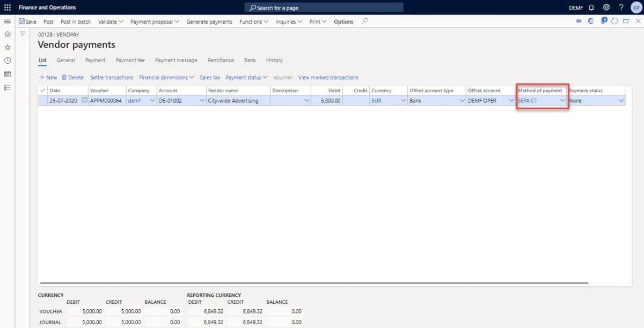This screenshot has width=644, height=328.
Task: Open Microsoft Office integration icon
Action: pos(590,20)
